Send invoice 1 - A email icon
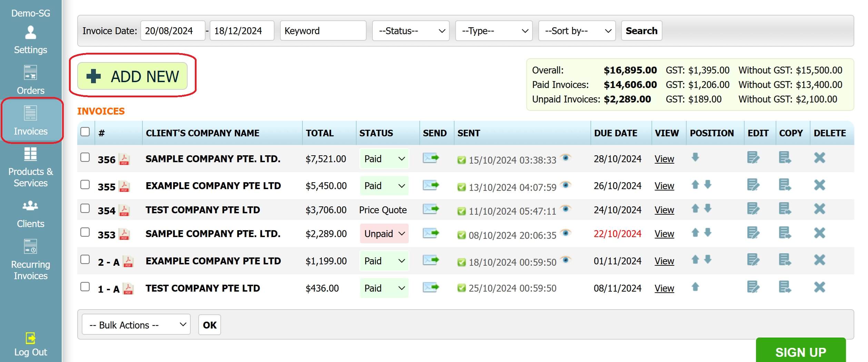 click(x=431, y=287)
